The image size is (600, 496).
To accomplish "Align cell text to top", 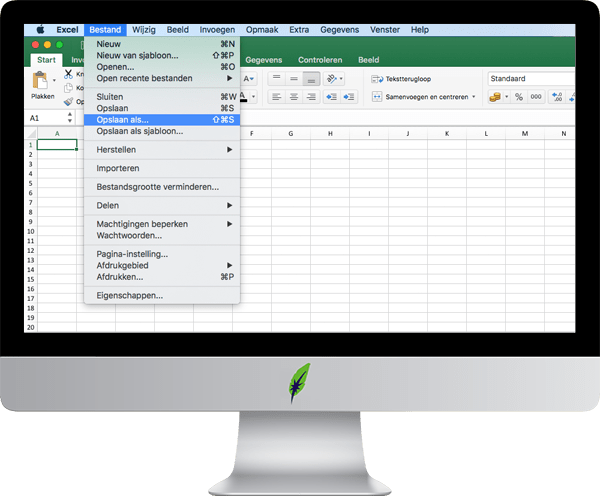I will pos(276,79).
